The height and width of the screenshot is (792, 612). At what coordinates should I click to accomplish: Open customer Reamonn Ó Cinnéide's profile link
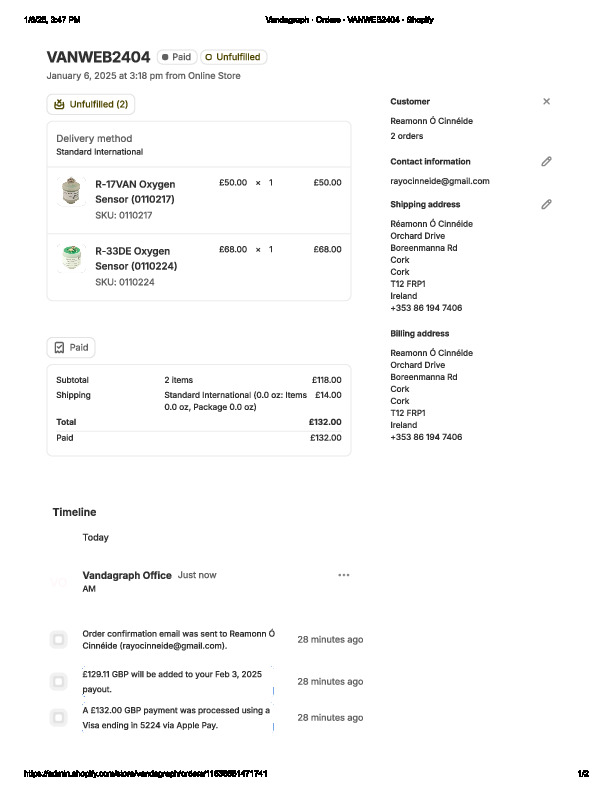coord(431,121)
